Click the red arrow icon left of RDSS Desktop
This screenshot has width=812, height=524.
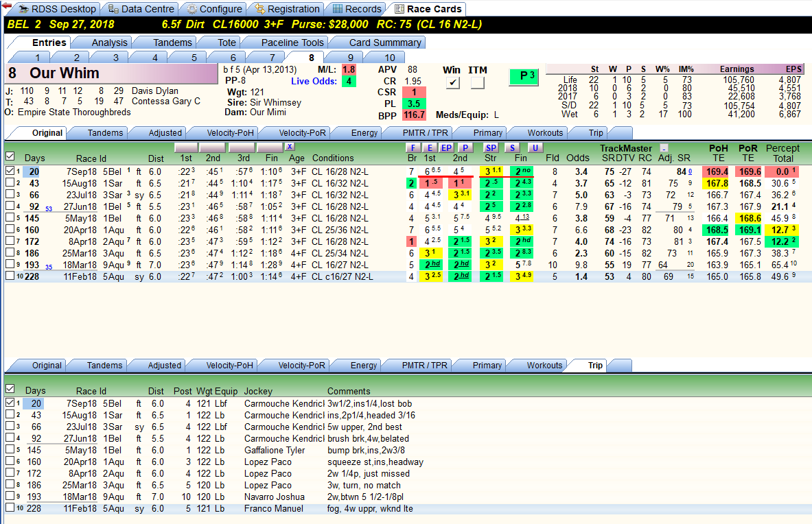coord(6,5)
